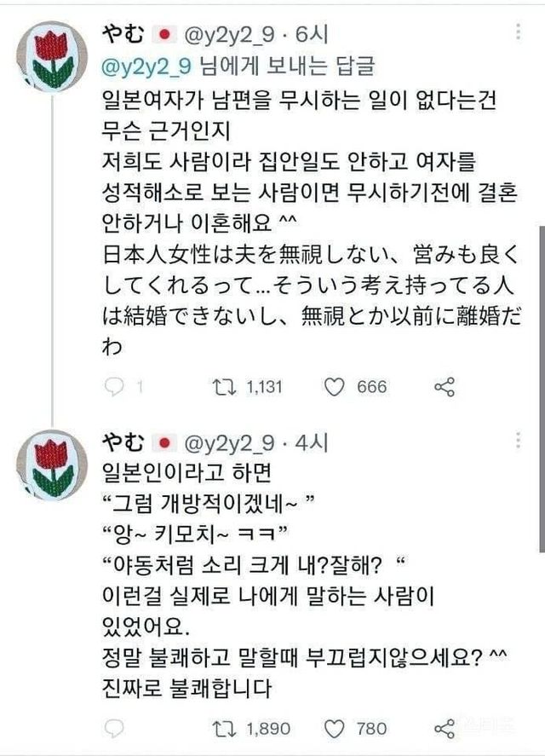Like the tweet showing 780 likes
The image size is (545, 756).
point(336,728)
